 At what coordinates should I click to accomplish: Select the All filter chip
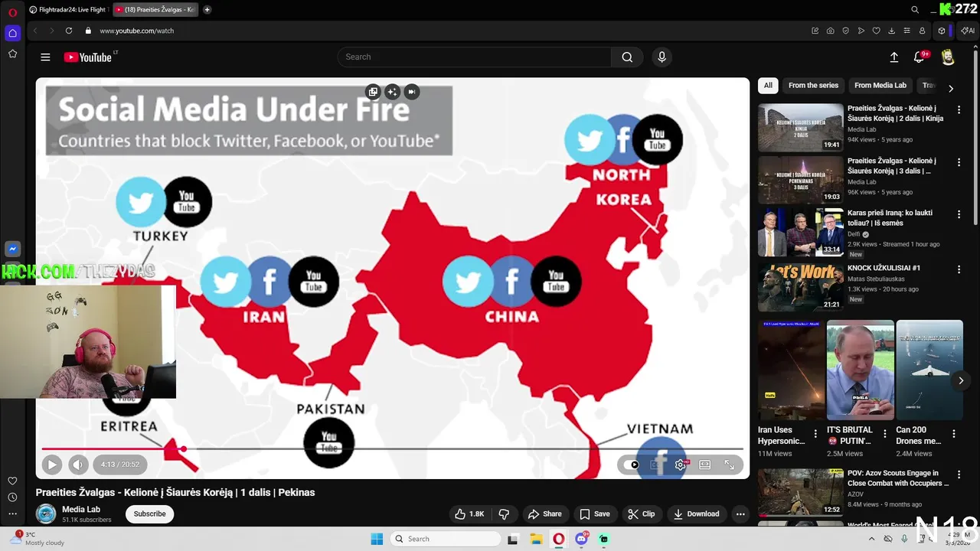[768, 85]
